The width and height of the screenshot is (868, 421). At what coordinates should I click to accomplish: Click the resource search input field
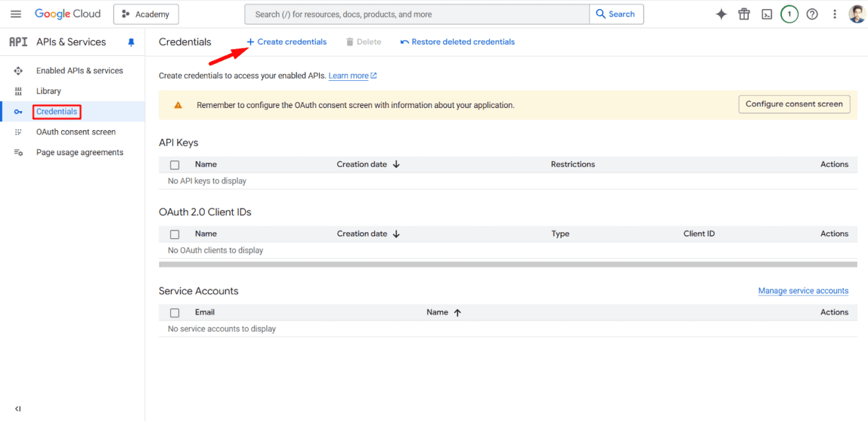click(x=417, y=14)
